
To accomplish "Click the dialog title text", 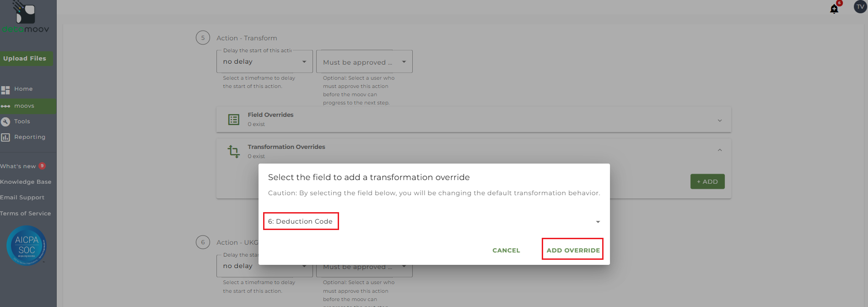I will [369, 177].
